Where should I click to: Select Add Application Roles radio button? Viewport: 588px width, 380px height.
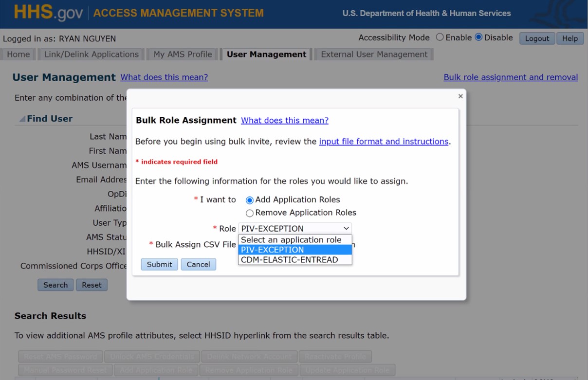pyautogui.click(x=250, y=200)
